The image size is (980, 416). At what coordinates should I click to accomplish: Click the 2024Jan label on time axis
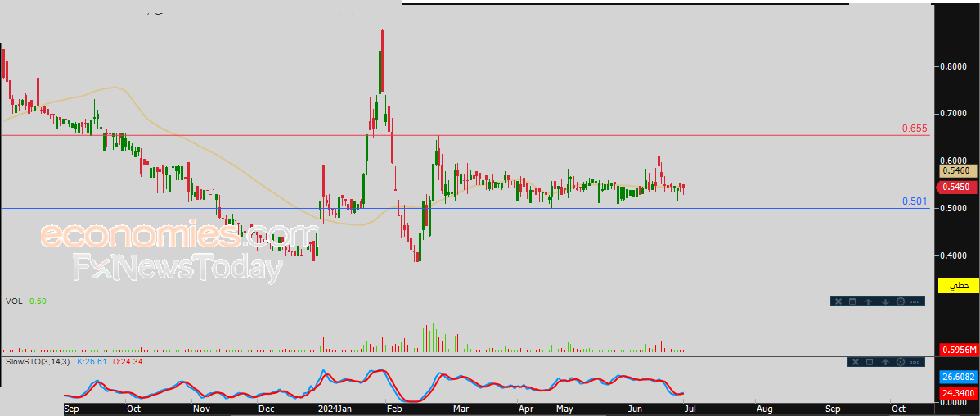point(335,409)
